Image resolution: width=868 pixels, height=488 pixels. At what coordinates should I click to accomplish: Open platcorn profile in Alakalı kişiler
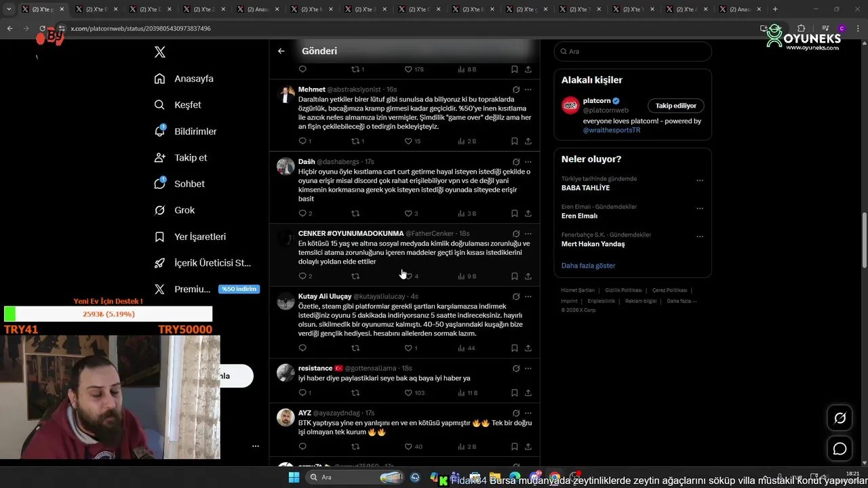click(596, 101)
